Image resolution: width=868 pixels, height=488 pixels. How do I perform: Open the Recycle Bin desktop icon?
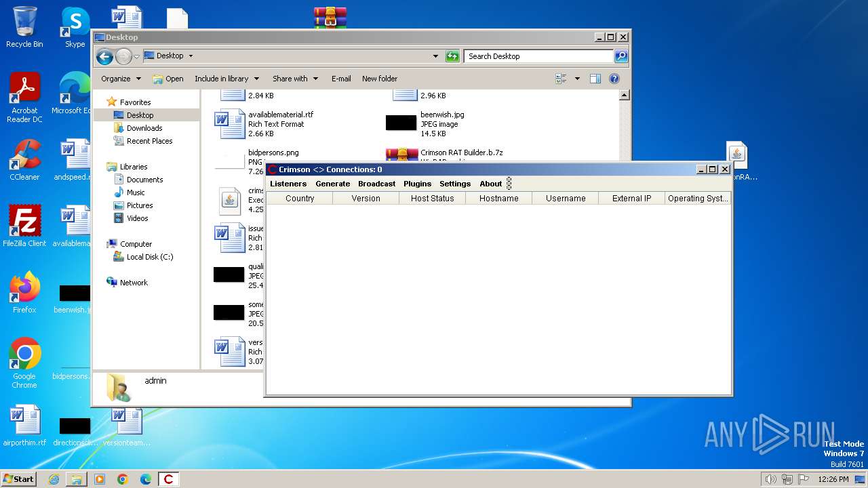pyautogui.click(x=24, y=27)
